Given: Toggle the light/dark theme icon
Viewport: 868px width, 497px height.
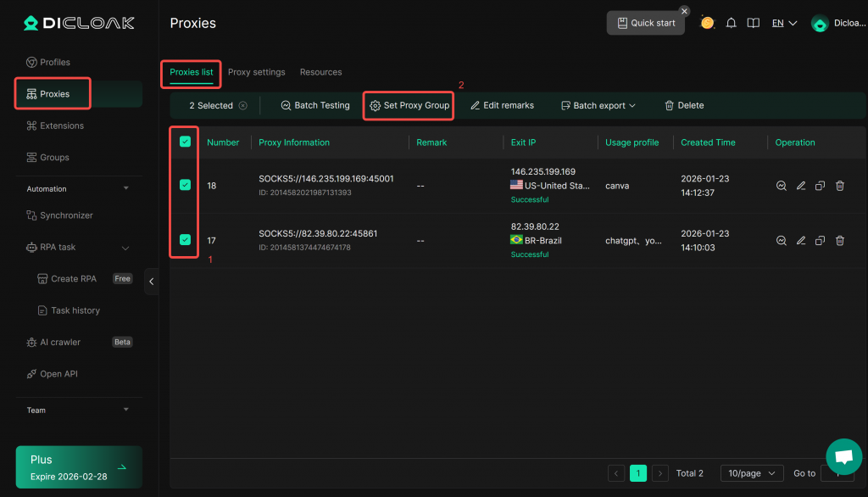Looking at the screenshot, I should click(707, 23).
